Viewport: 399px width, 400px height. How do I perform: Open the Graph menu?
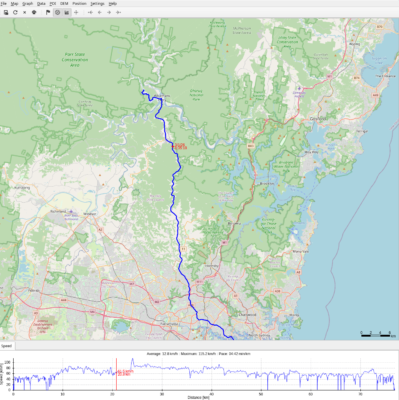click(x=27, y=3)
